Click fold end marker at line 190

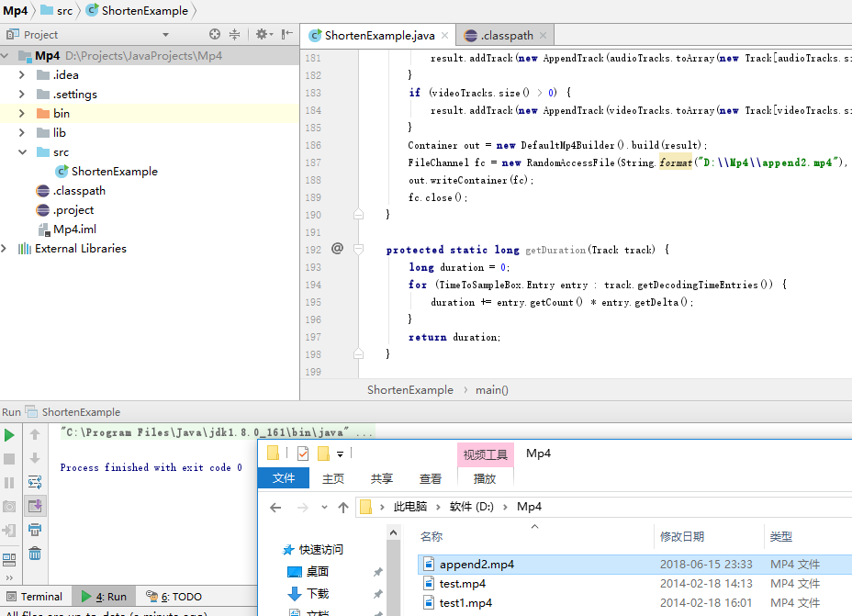pyautogui.click(x=359, y=214)
